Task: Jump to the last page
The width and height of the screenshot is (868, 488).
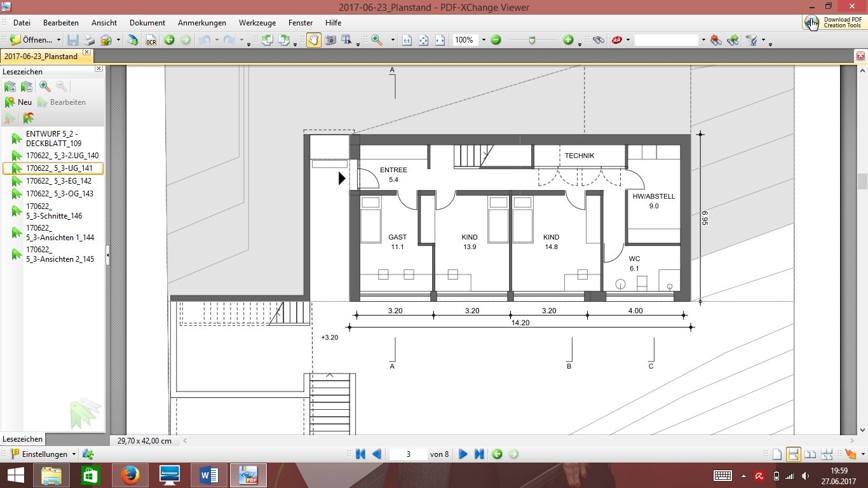Action: point(479,454)
